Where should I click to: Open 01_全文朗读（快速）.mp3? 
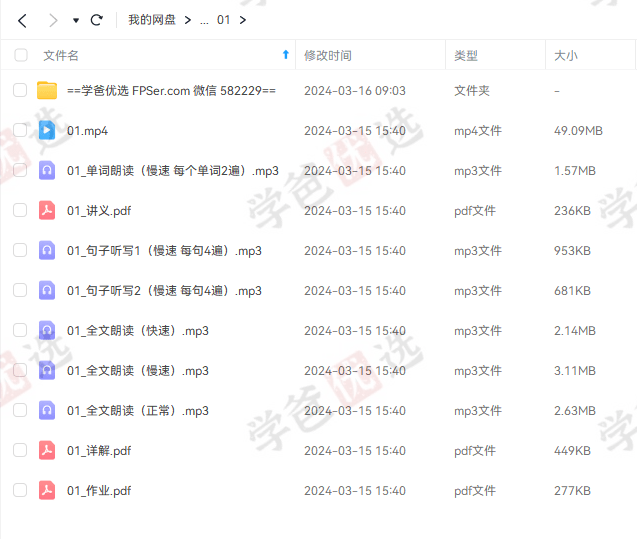138,331
